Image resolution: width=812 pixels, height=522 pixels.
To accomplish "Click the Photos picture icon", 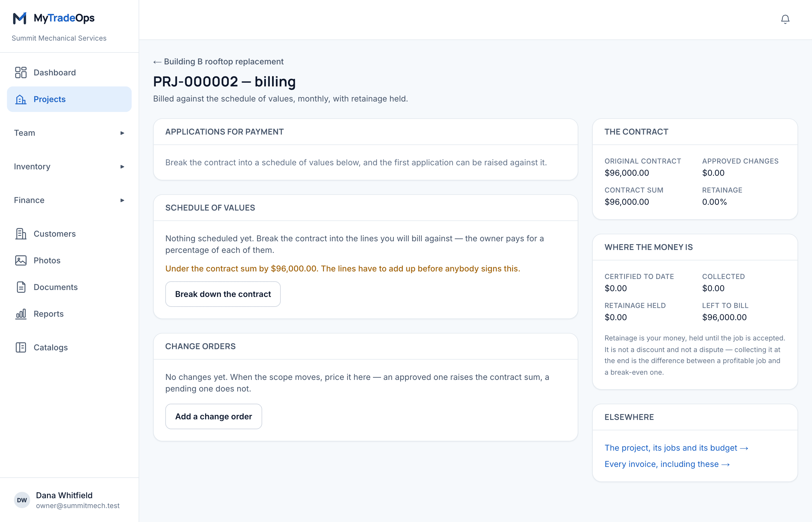I will 21,260.
